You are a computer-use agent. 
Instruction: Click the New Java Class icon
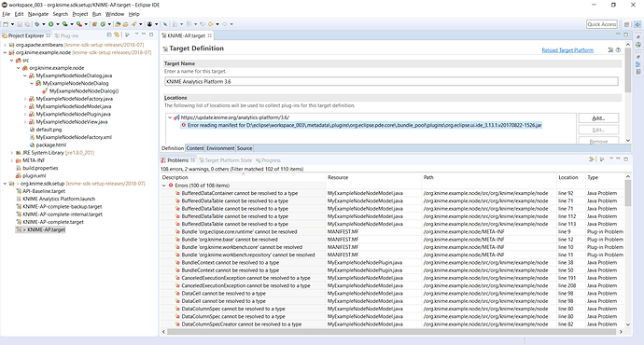point(103,24)
